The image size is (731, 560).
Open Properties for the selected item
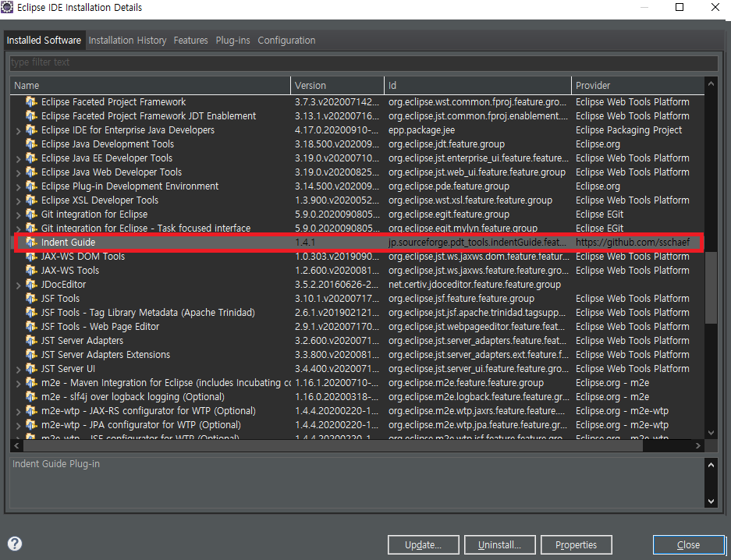tap(577, 544)
